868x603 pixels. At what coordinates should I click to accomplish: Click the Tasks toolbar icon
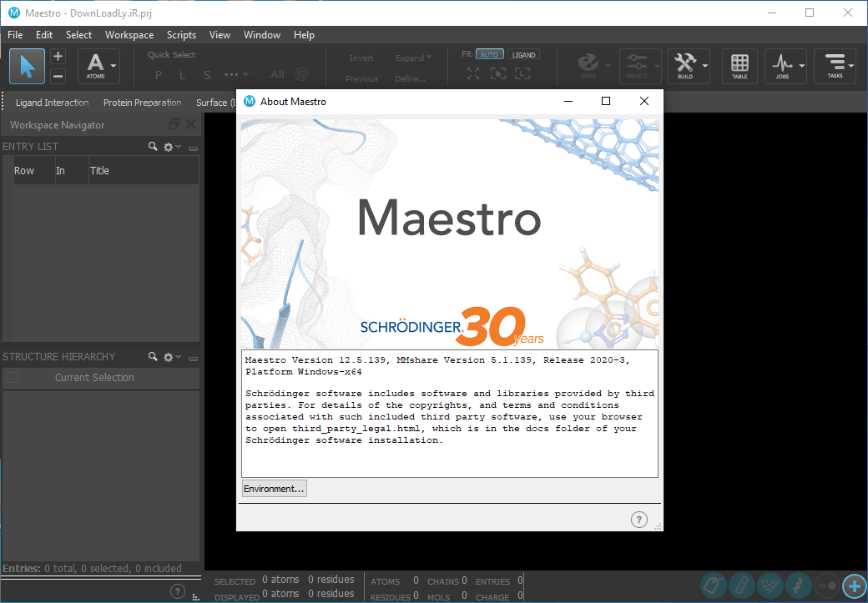coord(835,65)
